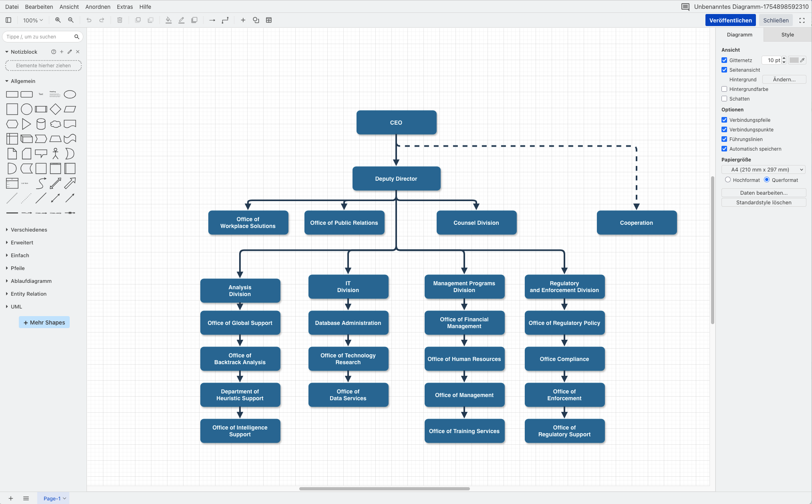
Task: Disable the Gitternetz checkbox
Action: 724,60
